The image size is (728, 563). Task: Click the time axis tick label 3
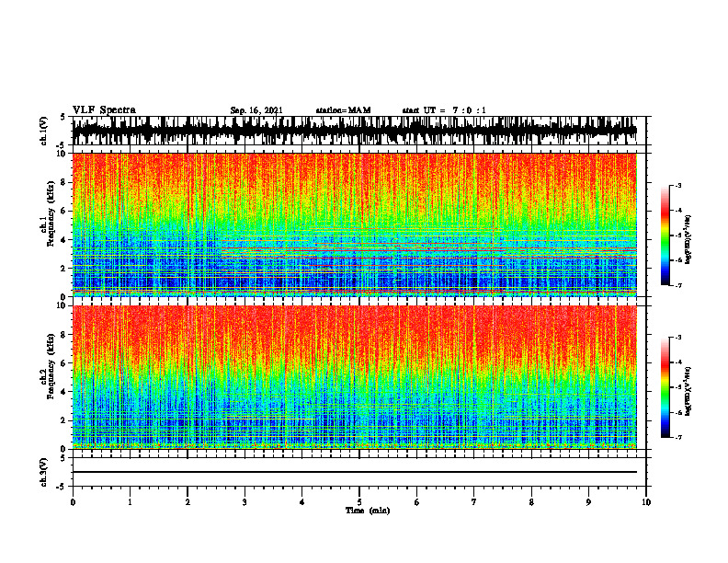pos(245,502)
